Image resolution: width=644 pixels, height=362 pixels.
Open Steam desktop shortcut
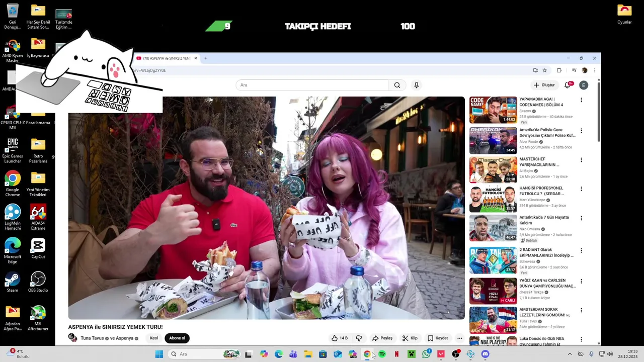(x=13, y=282)
